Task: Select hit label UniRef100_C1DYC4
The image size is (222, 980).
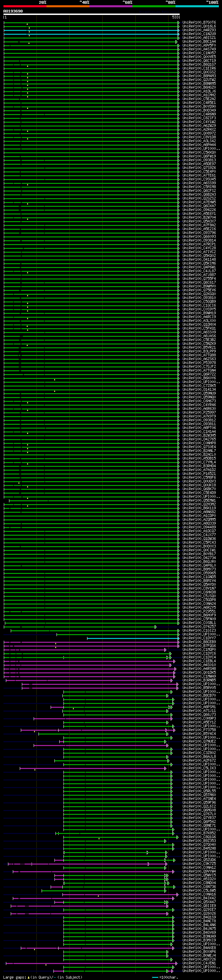Action: (199, 657)
